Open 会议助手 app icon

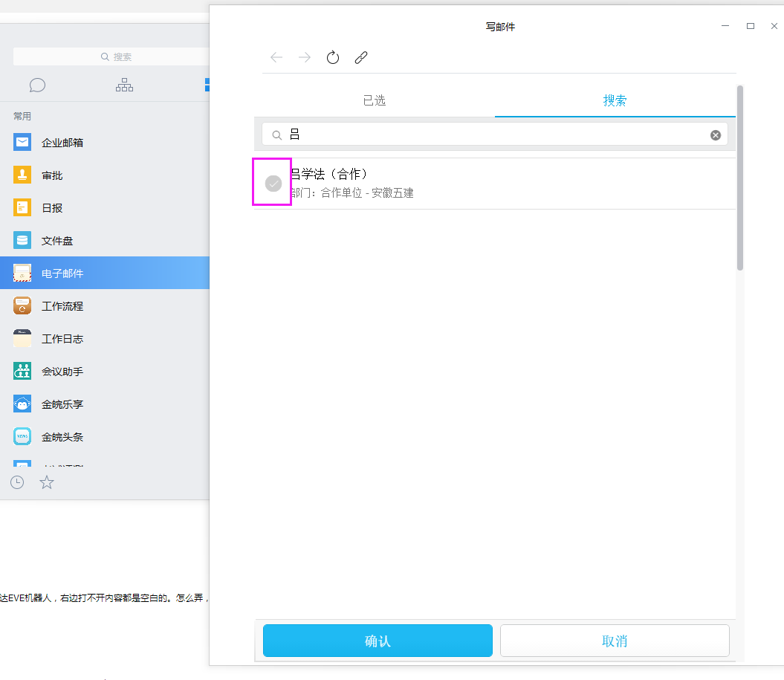pyautogui.click(x=22, y=371)
